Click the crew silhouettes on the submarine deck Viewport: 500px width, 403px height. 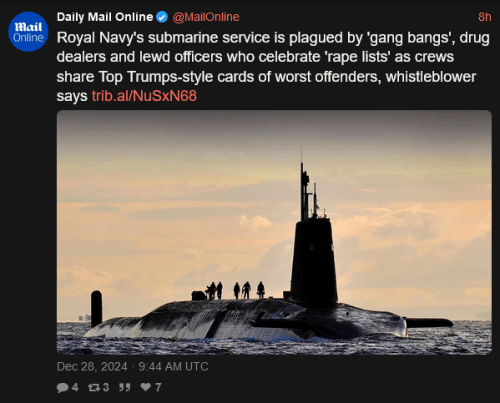pyautogui.click(x=236, y=290)
